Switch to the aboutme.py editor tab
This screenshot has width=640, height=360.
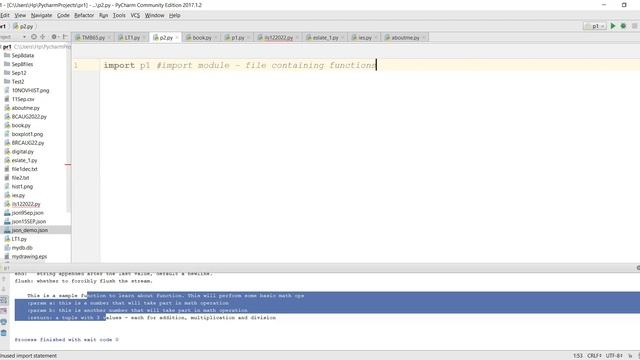pyautogui.click(x=405, y=38)
